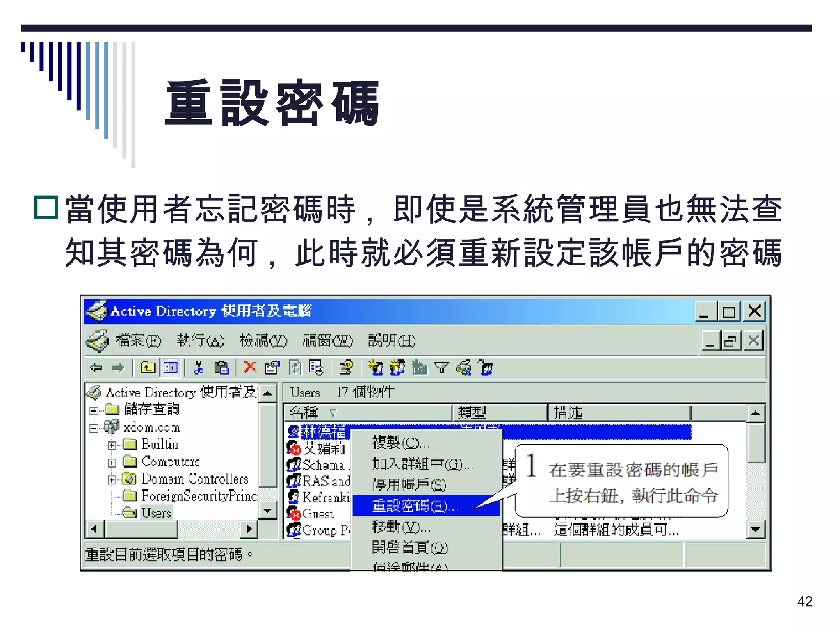
Task: Click the console icon left of 檔案 menu
Action: tap(98, 340)
